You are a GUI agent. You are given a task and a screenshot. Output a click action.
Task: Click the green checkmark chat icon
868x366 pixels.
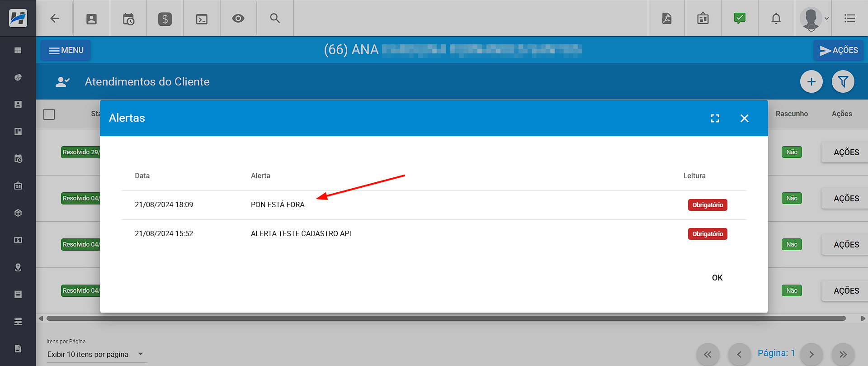(740, 19)
